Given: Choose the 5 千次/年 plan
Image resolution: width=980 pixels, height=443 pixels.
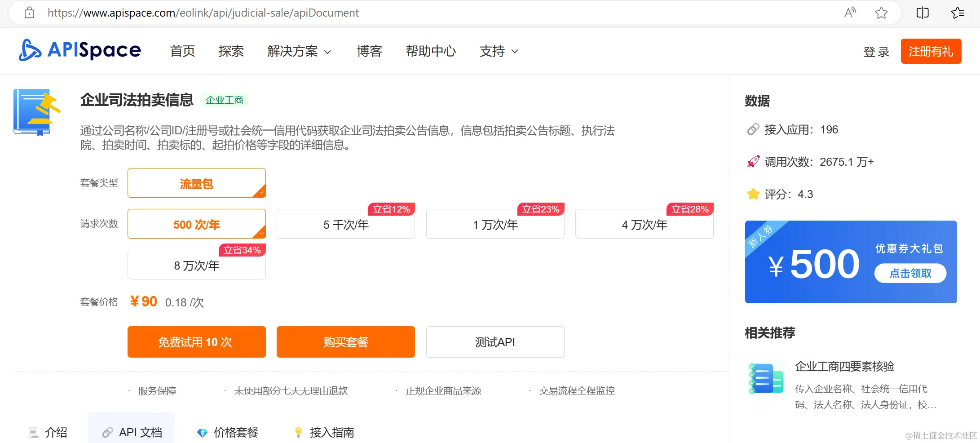Looking at the screenshot, I should (346, 224).
